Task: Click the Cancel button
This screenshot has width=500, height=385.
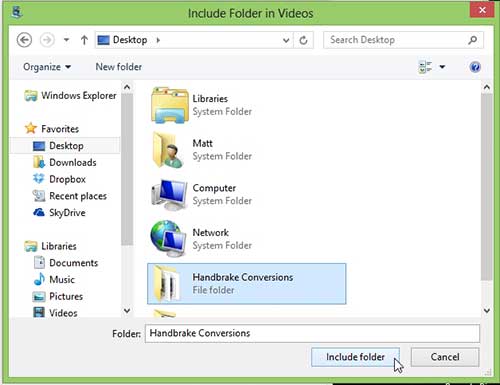Action: (445, 357)
